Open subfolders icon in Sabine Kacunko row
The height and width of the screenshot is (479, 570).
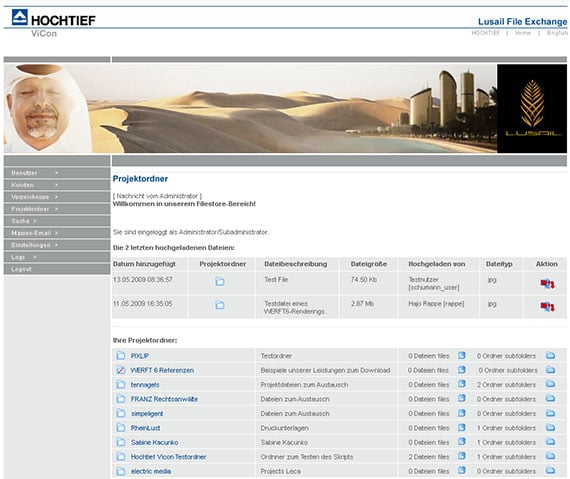pyautogui.click(x=550, y=442)
